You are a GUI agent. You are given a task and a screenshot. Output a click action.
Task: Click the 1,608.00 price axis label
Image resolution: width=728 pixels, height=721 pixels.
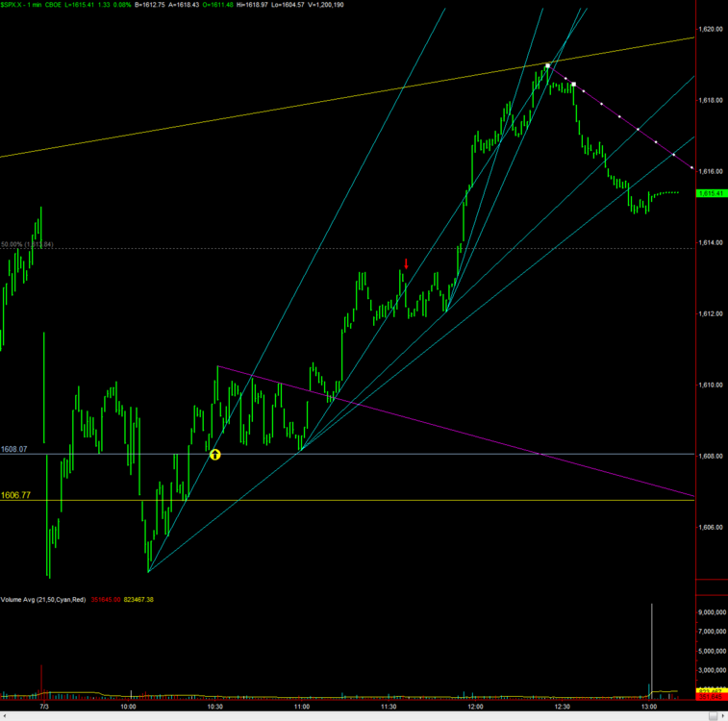coord(711,456)
